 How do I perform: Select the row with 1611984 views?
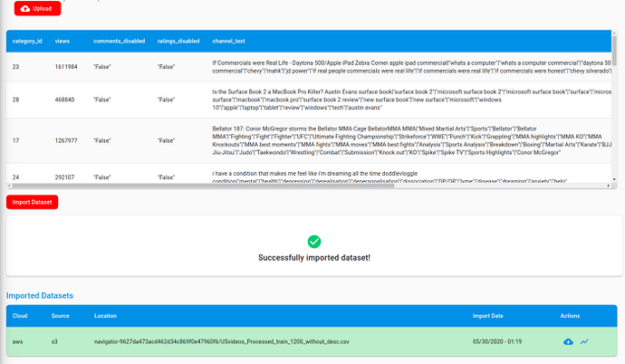click(x=309, y=67)
